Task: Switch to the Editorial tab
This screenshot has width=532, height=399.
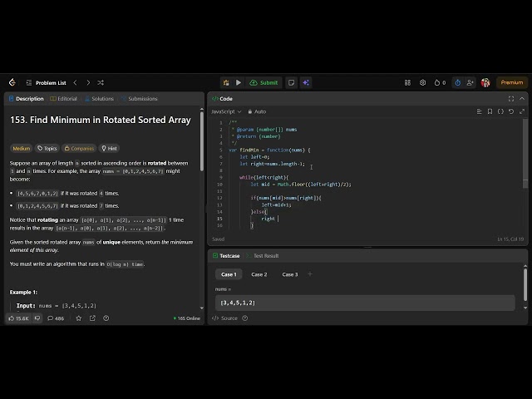Action: (63, 99)
